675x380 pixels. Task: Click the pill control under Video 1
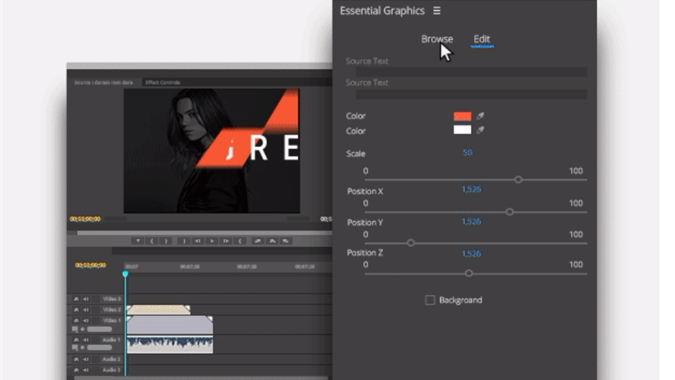(99, 329)
